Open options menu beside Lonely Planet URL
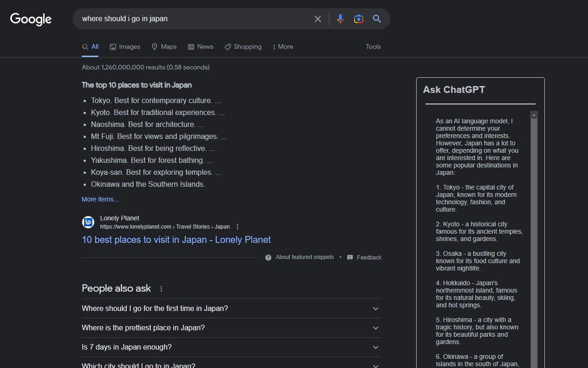The width and height of the screenshot is (588, 368). click(237, 227)
